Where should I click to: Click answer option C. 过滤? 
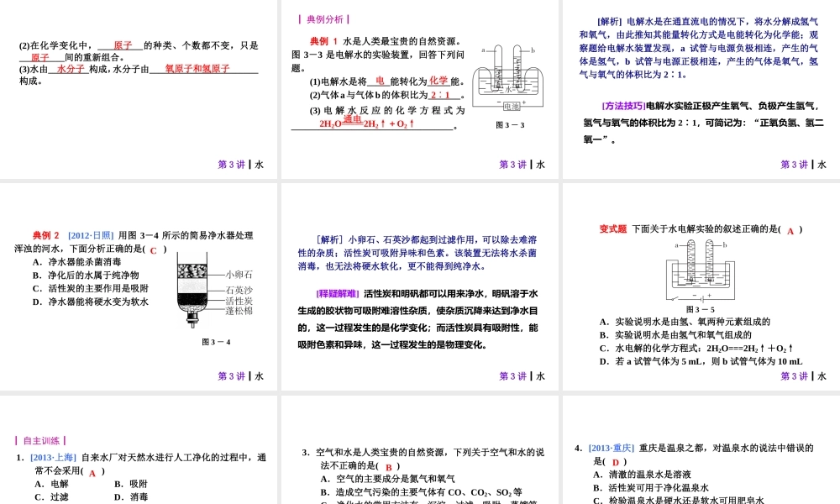tap(51, 497)
